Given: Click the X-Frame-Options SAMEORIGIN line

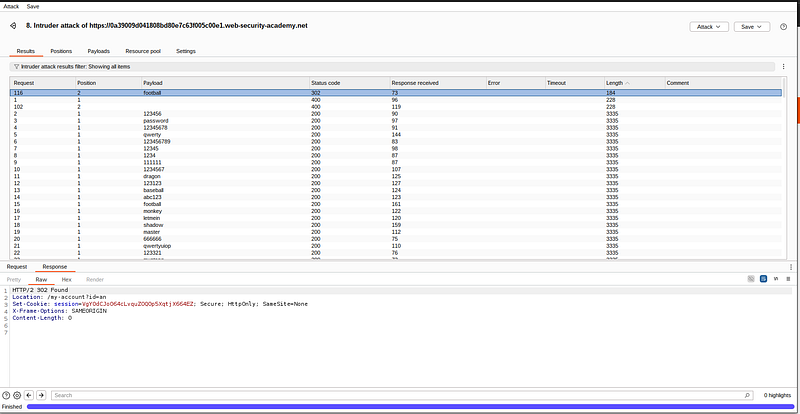Looking at the screenshot, I should click(x=59, y=311).
